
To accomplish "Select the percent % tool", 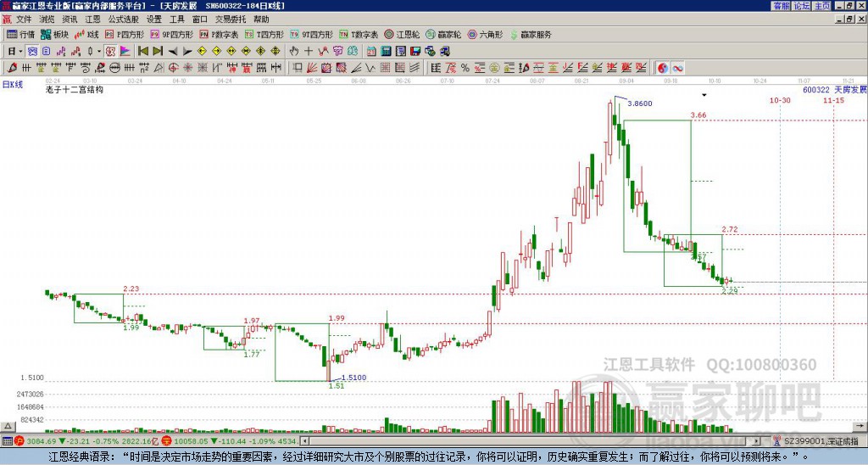I will point(465,68).
